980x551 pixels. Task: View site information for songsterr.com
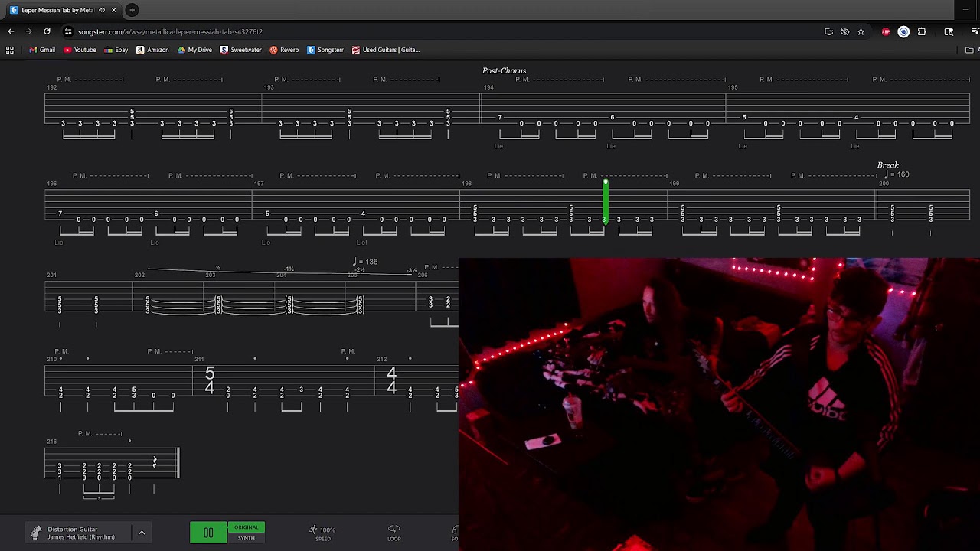tap(68, 31)
